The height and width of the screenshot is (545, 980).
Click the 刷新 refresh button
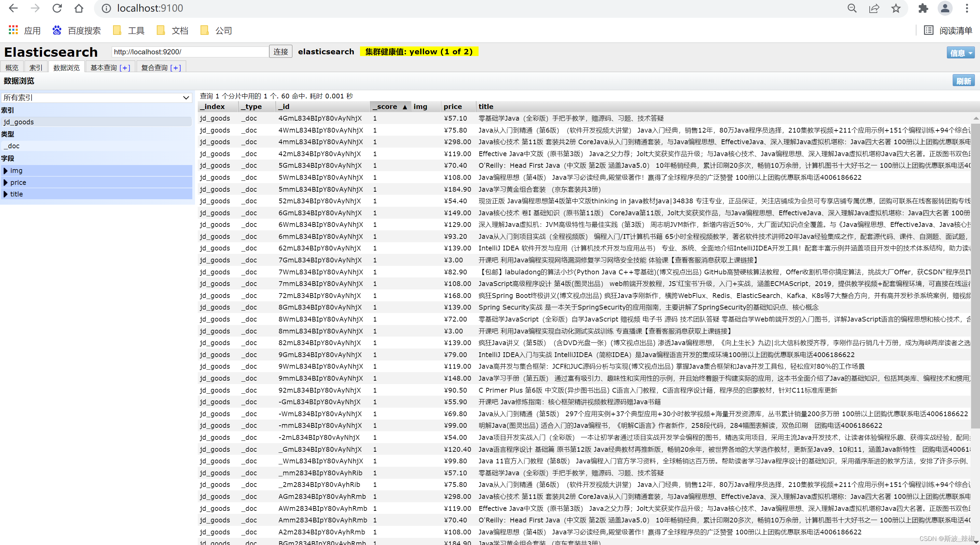click(963, 81)
